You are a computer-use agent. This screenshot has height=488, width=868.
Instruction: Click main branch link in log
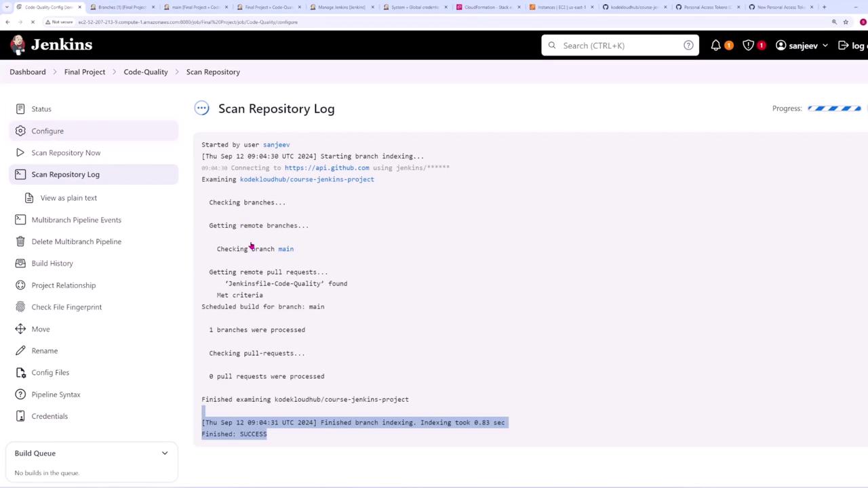coord(285,249)
